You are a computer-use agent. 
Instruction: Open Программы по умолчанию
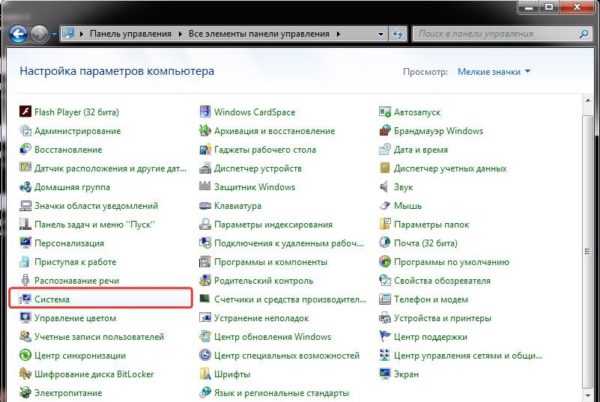tap(444, 262)
